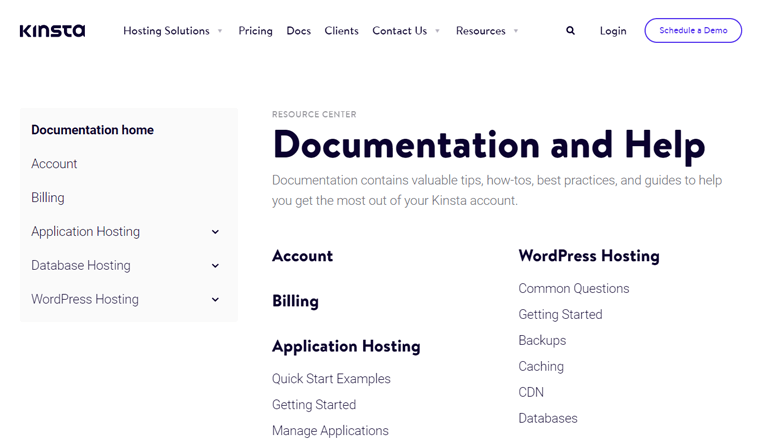The width and height of the screenshot is (760, 439).
Task: Open the WordPress Hosting section heading
Action: point(588,256)
